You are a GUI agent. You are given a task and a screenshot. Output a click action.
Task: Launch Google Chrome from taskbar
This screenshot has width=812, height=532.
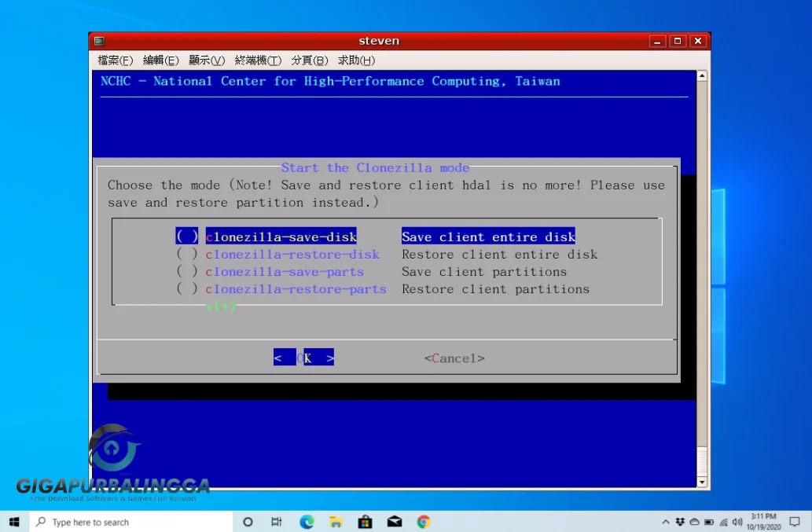click(424, 522)
